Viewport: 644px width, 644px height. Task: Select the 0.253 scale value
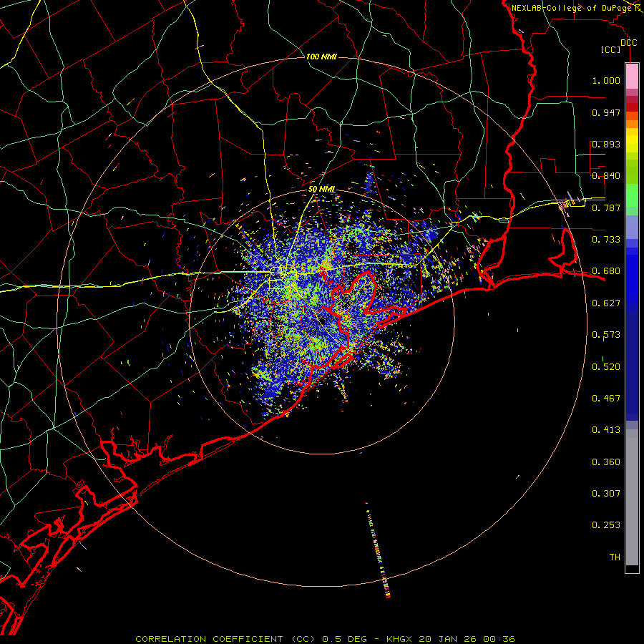tap(606, 525)
